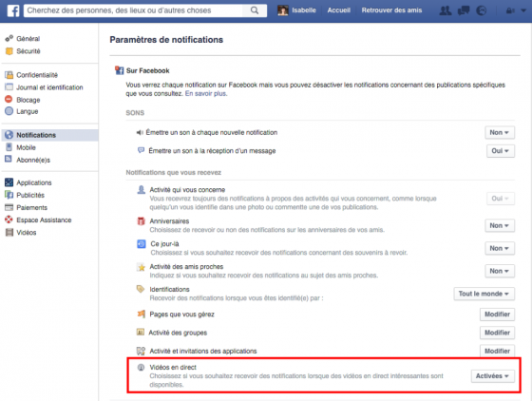
Task: Open the notifications globe icon in header
Action: pyautogui.click(x=482, y=10)
